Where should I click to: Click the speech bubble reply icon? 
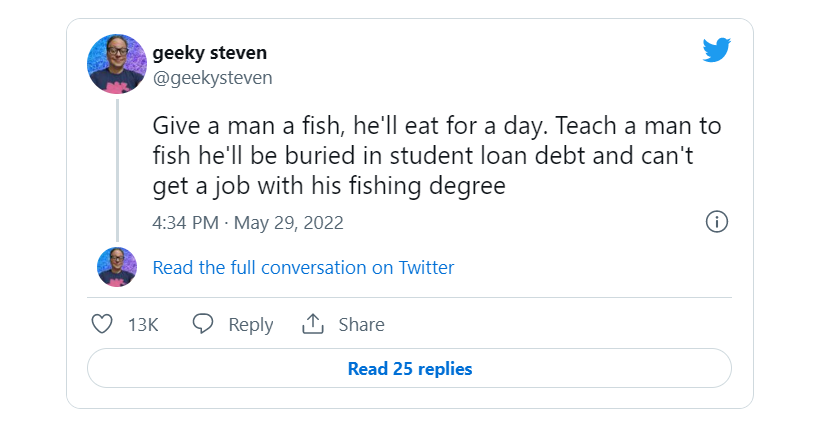tap(203, 324)
